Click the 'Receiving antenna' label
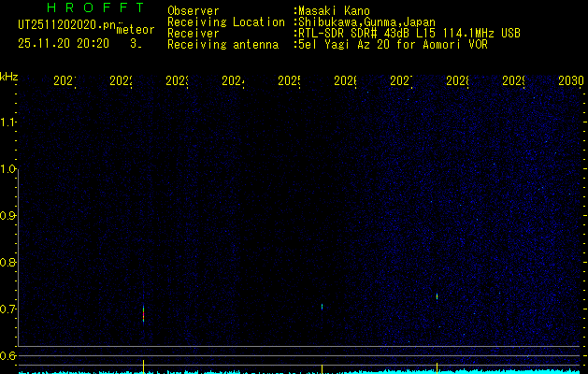The width and height of the screenshot is (588, 374). pos(222,45)
